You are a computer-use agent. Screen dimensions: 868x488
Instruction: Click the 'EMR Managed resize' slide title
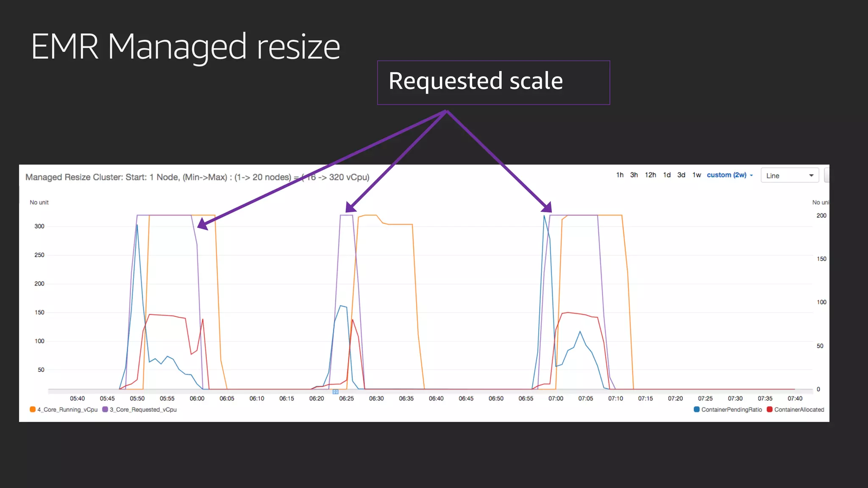point(186,47)
